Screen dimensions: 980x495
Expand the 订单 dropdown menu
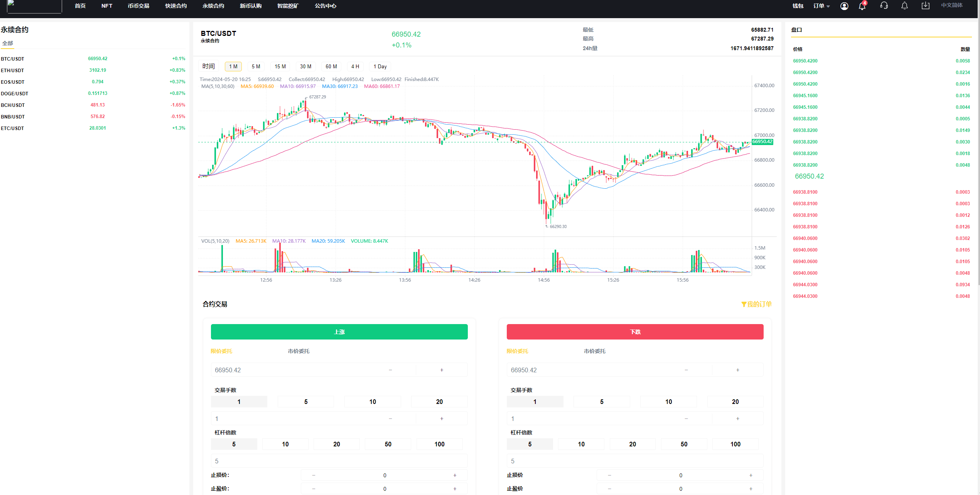click(821, 6)
